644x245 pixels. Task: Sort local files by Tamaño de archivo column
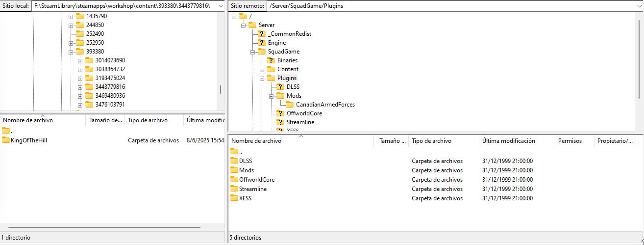[105, 120]
